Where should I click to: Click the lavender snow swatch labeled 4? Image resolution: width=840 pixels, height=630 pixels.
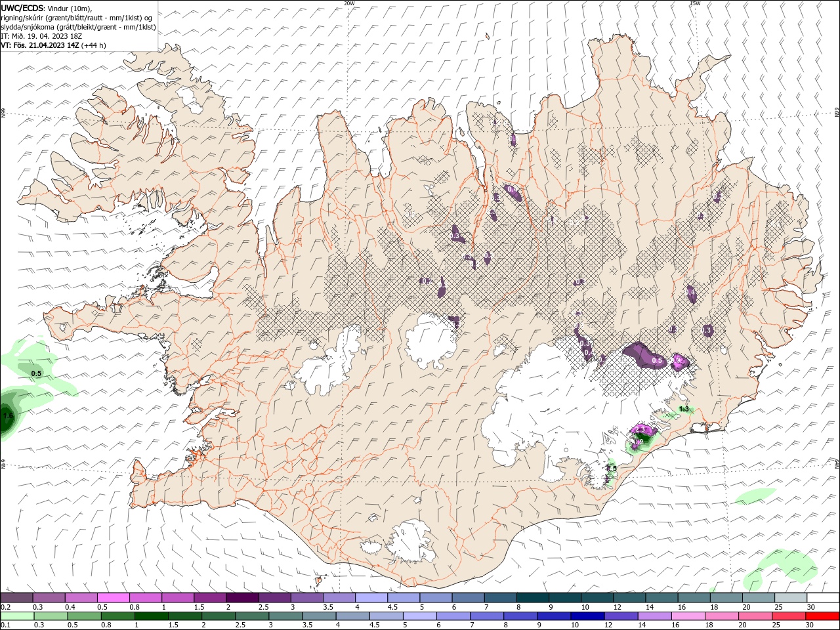(371, 598)
